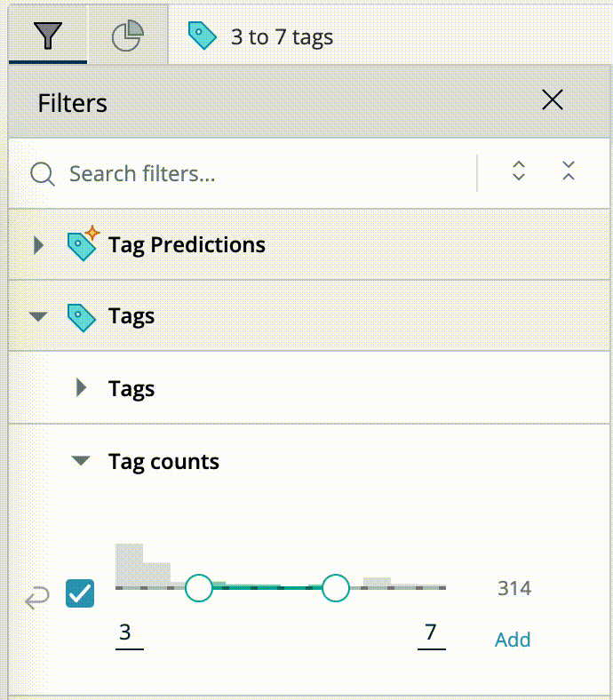Click the tag icon beside '3 to 7 tags'
This screenshot has width=613, height=700.
coord(203,36)
